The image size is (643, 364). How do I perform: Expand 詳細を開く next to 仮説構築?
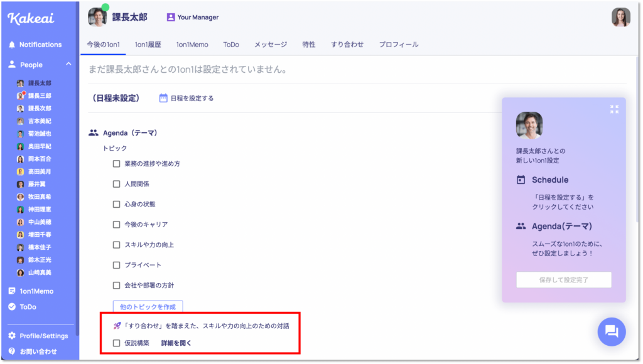coord(176,343)
